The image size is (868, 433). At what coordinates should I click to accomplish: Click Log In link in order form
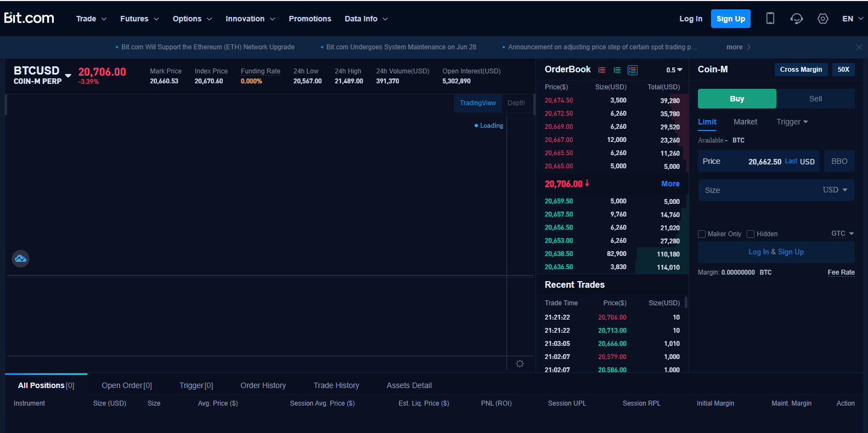click(x=759, y=252)
